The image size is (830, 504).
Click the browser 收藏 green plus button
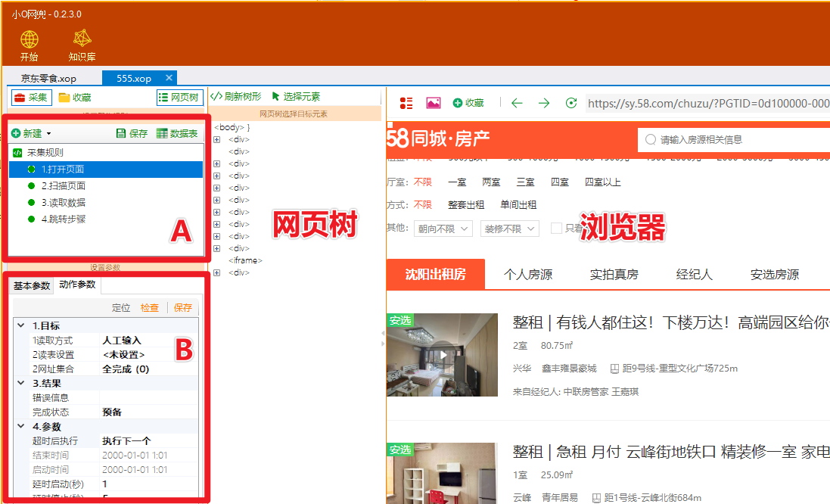coord(468,103)
